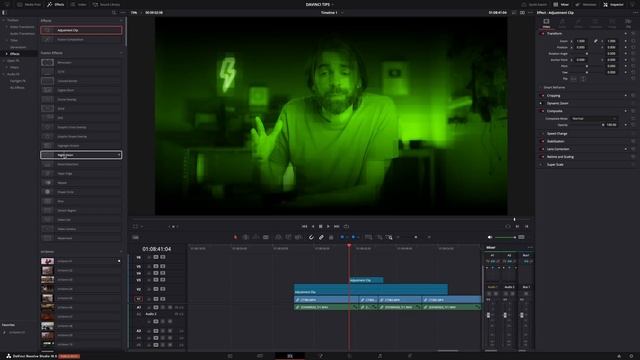Open the Inspector Audio tab

(562, 23)
